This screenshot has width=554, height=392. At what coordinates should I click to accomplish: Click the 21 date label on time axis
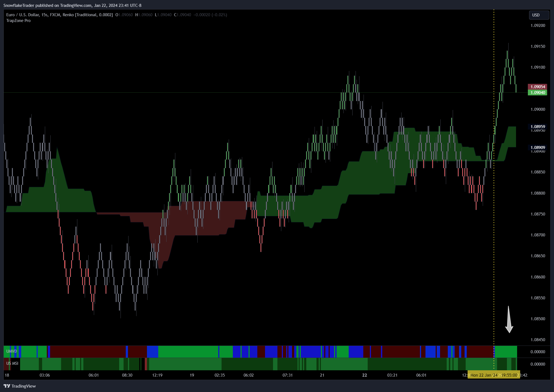(322, 375)
